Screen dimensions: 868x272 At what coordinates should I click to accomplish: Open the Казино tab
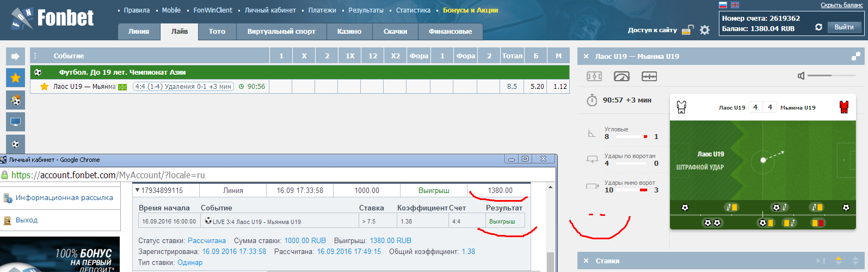click(349, 32)
